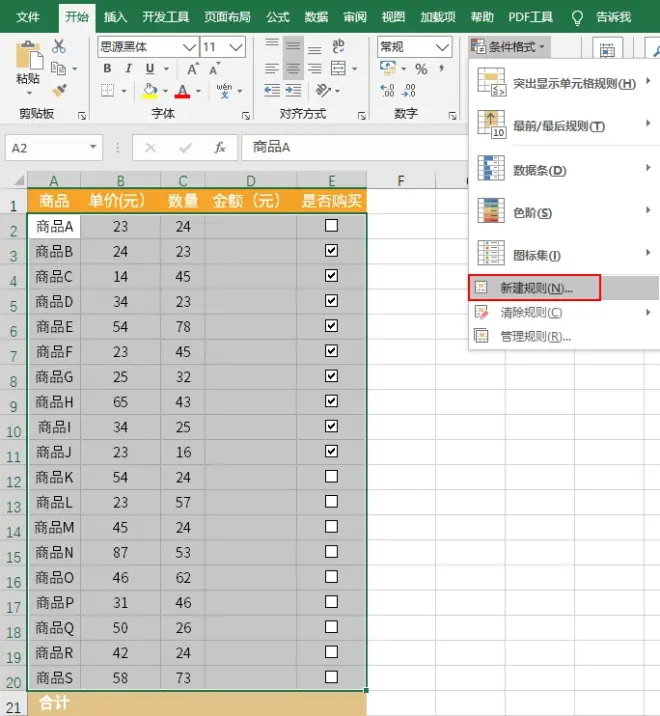Uncheck the checkbox for 商品B
Screen dimensions: 660x716
(x=332, y=251)
